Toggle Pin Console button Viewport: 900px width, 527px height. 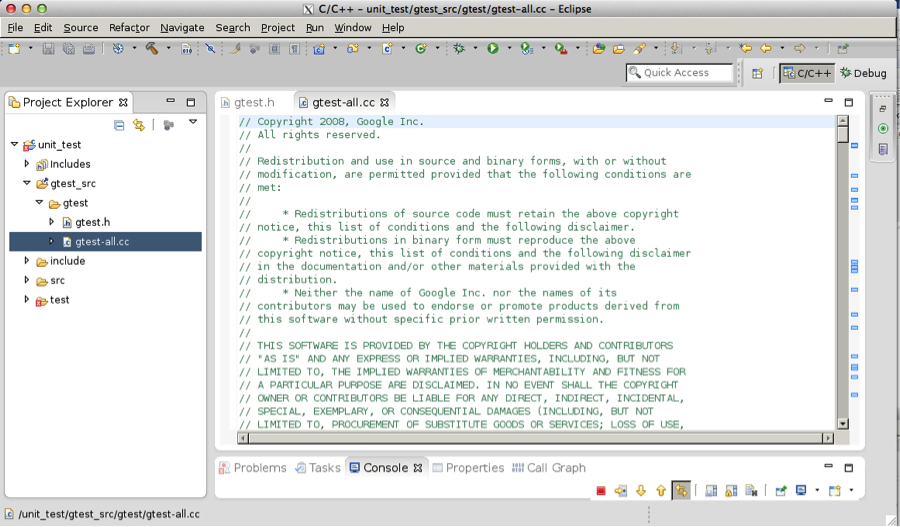point(781,490)
